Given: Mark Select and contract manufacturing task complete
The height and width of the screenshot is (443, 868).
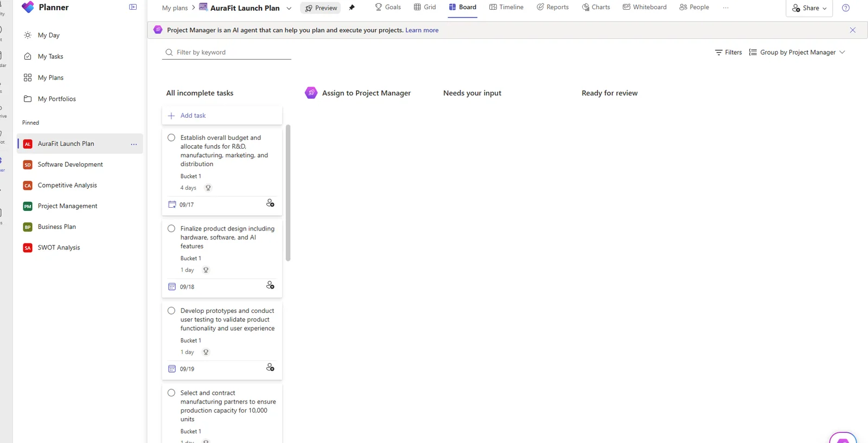Looking at the screenshot, I should tap(171, 393).
